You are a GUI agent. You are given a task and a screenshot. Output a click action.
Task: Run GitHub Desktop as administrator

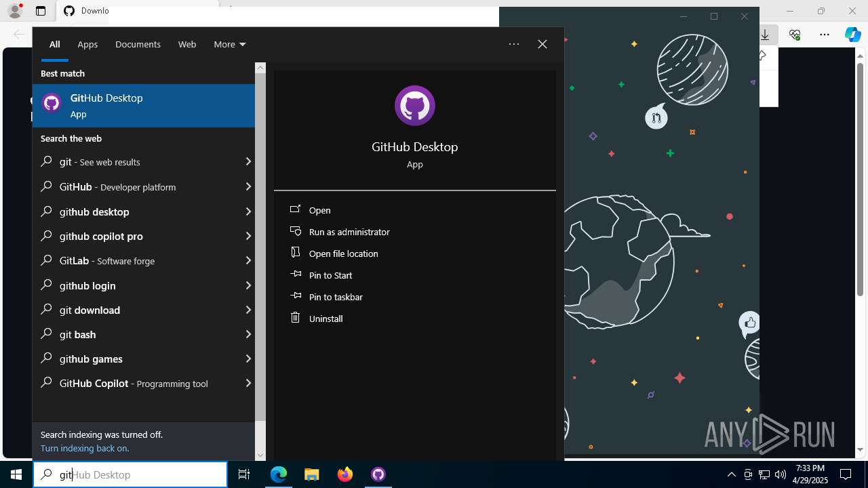pyautogui.click(x=349, y=232)
